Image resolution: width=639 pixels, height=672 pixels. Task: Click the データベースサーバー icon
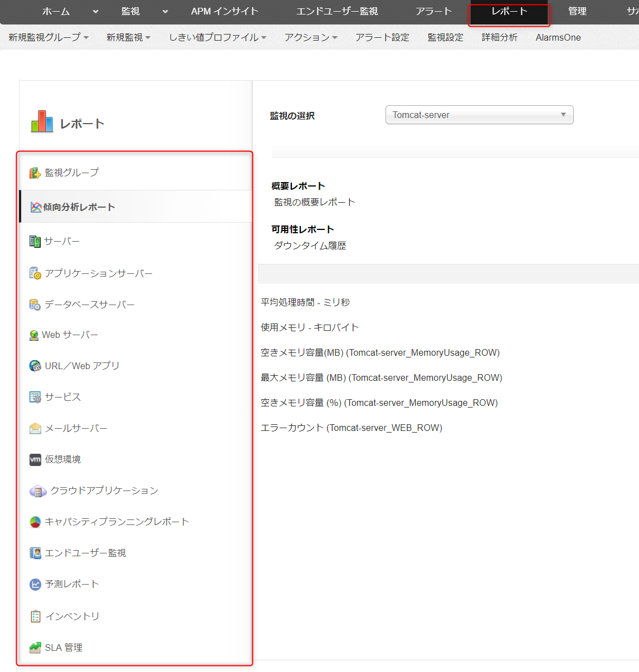[35, 305]
